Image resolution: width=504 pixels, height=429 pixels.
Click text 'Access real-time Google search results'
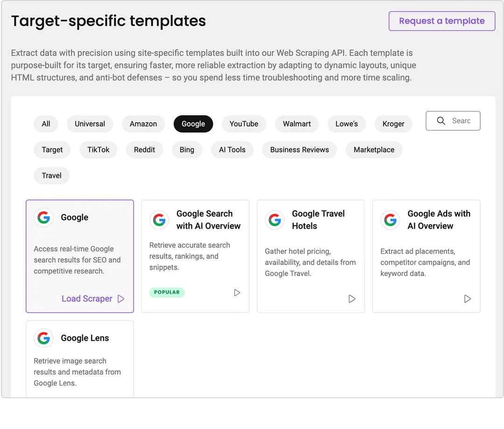click(77, 260)
